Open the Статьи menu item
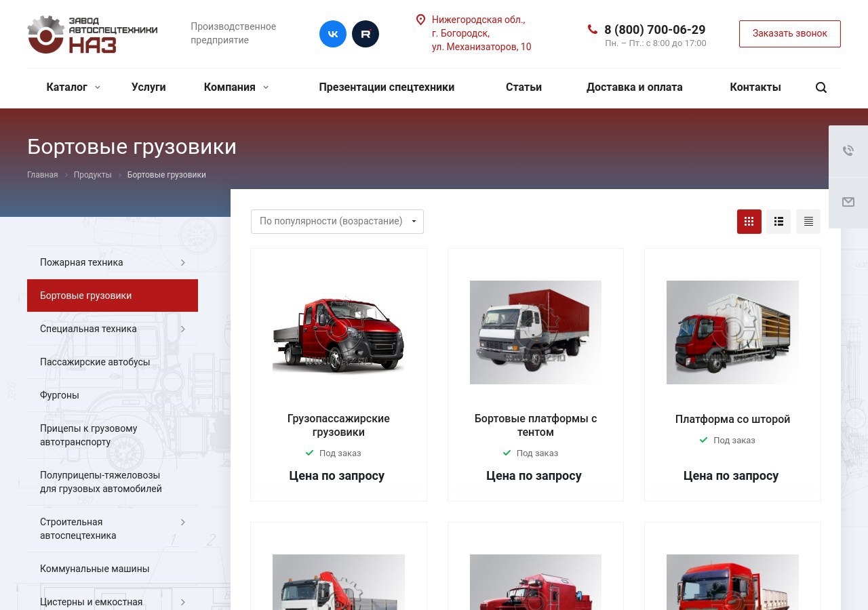868x610 pixels. pyautogui.click(x=524, y=87)
